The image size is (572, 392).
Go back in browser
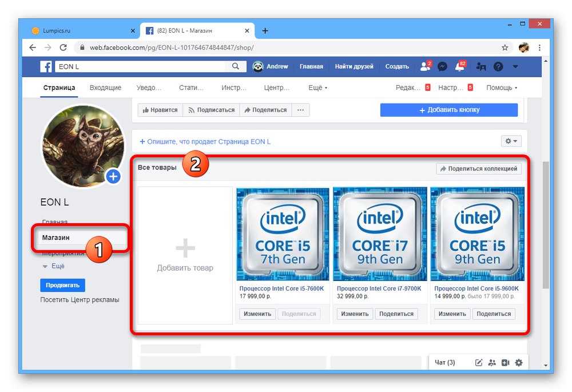33,47
